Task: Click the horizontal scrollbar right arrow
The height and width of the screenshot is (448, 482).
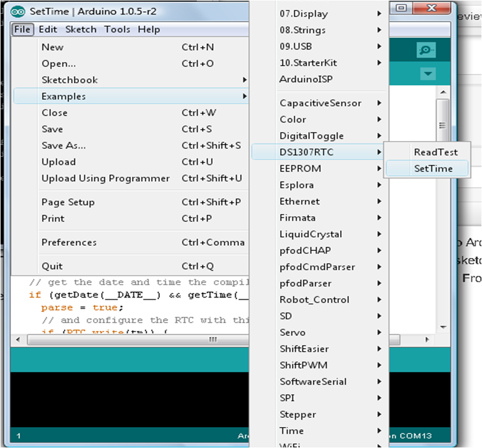Action: coord(427,339)
